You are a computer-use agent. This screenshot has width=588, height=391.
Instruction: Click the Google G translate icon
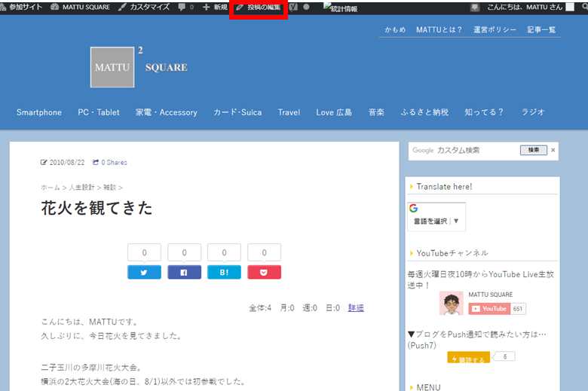(413, 208)
